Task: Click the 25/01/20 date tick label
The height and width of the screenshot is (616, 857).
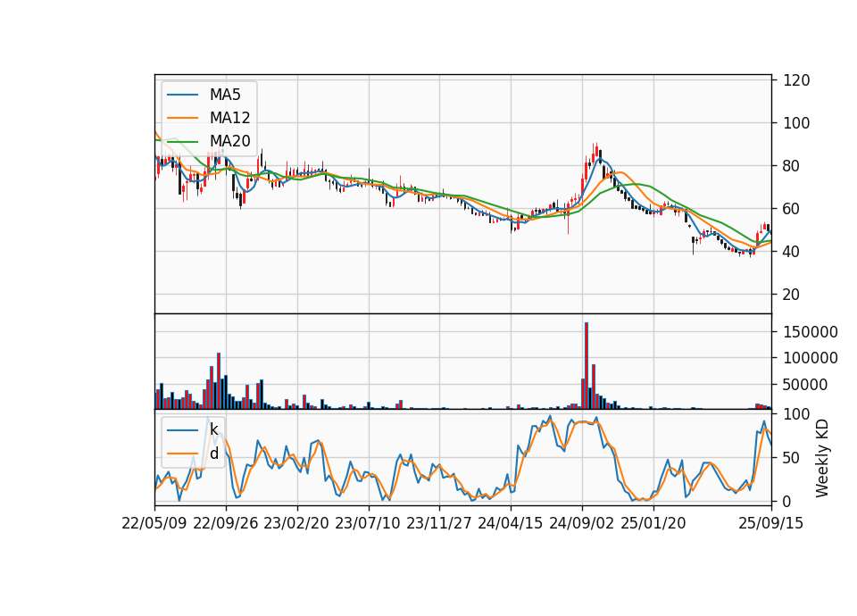Action: coord(653,523)
